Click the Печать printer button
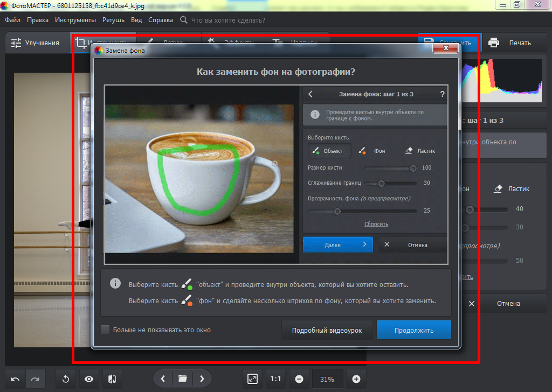The image size is (552, 392). coord(509,43)
